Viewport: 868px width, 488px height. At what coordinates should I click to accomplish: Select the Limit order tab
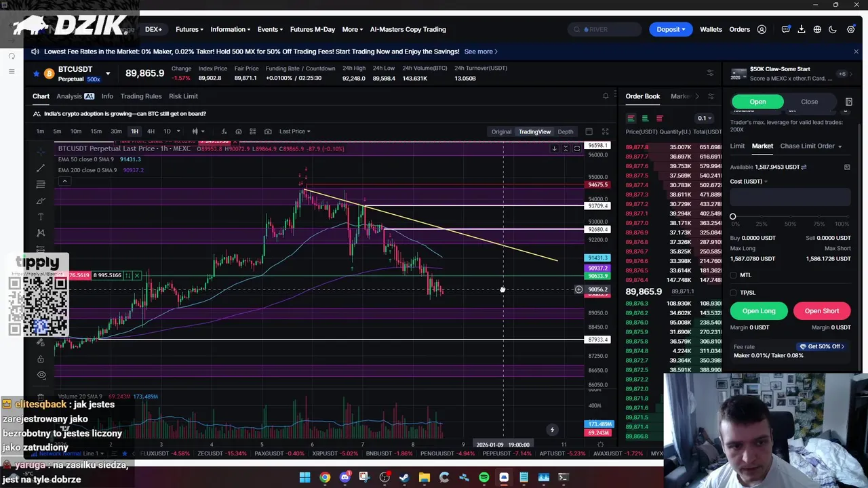[x=737, y=146]
